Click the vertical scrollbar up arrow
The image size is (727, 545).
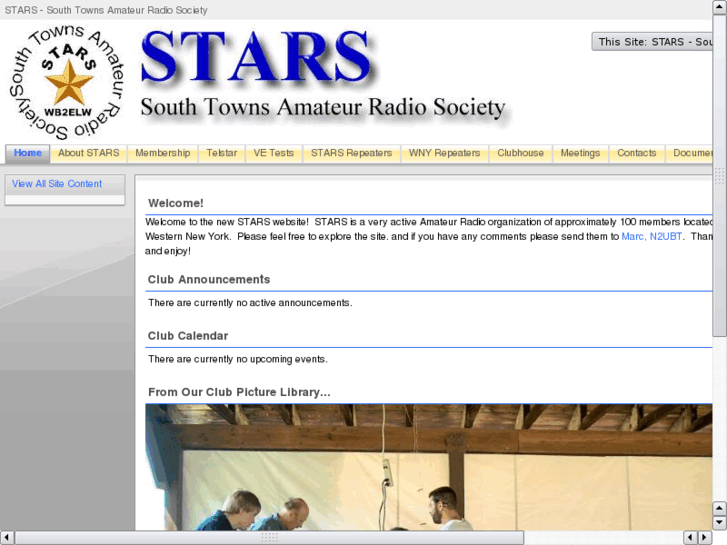tap(719, 7)
